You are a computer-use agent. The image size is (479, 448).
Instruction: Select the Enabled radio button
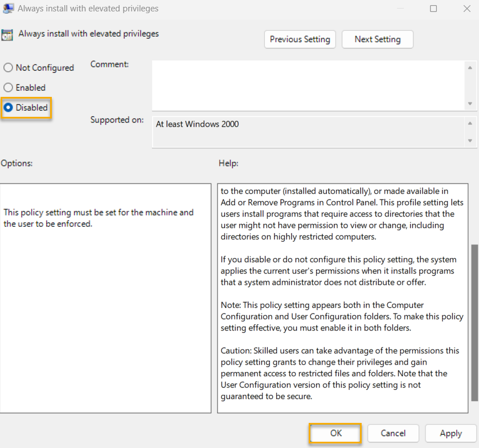[x=8, y=87]
